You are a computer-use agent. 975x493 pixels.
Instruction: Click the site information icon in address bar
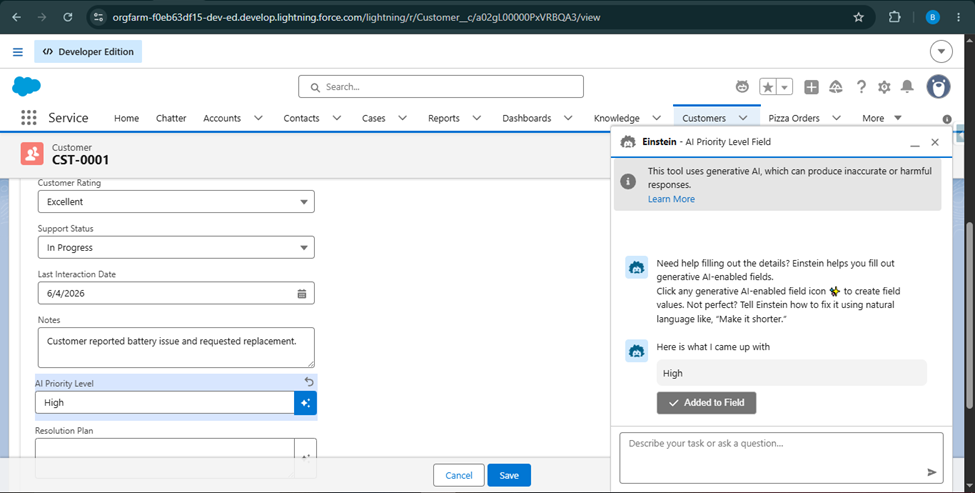[98, 17]
